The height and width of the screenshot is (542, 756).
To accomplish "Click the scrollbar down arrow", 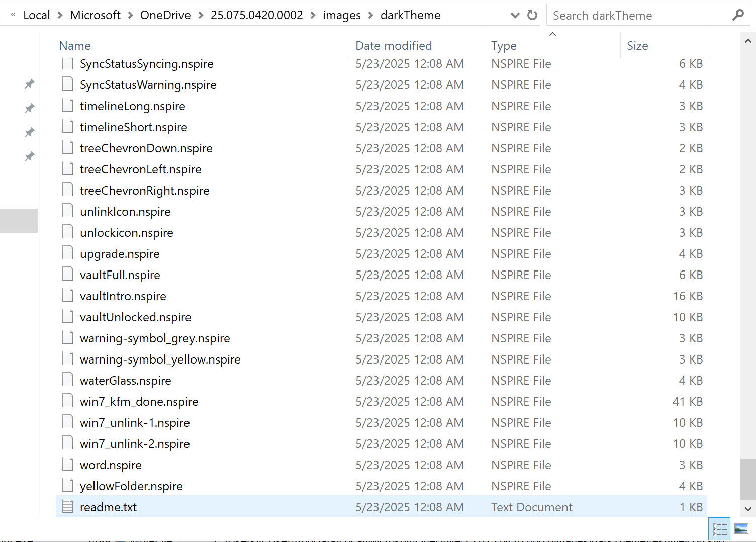I will tap(748, 509).
